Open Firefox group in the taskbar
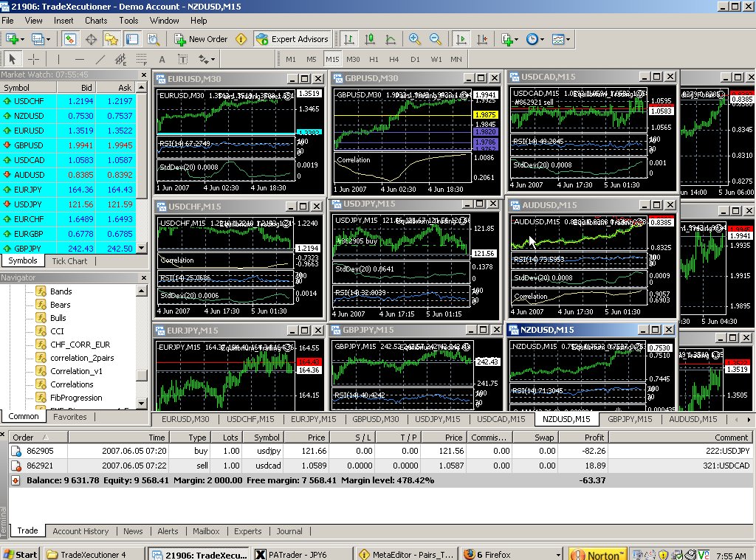 pos(512,555)
